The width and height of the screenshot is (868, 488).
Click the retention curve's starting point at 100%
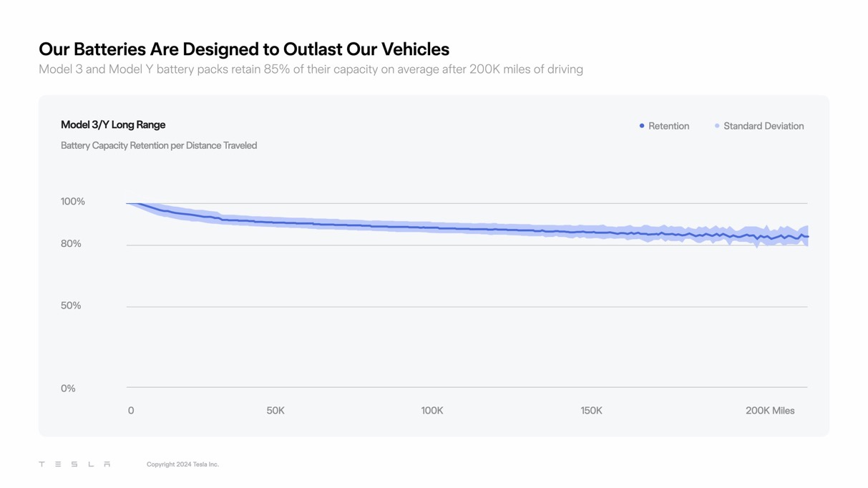[129, 204]
